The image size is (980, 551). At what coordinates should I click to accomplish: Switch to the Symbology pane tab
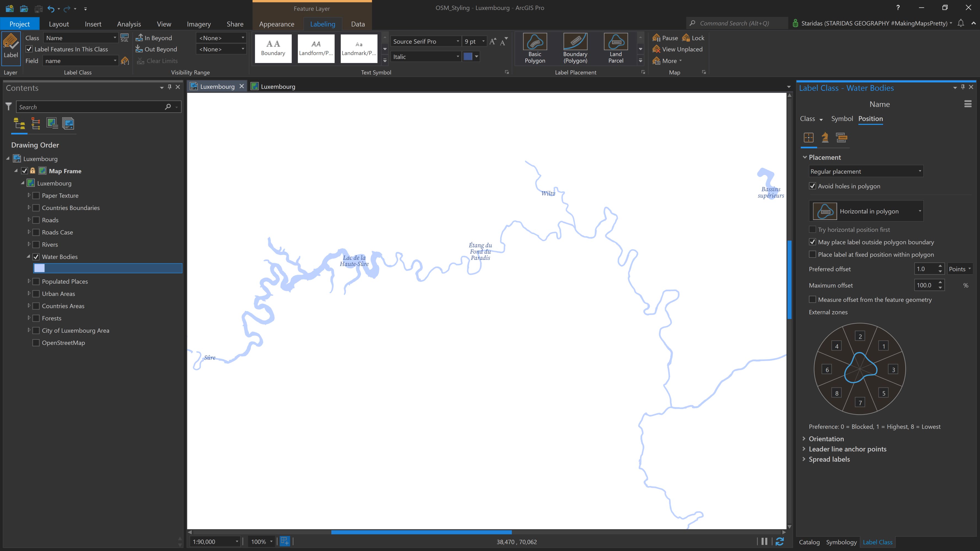tap(841, 542)
